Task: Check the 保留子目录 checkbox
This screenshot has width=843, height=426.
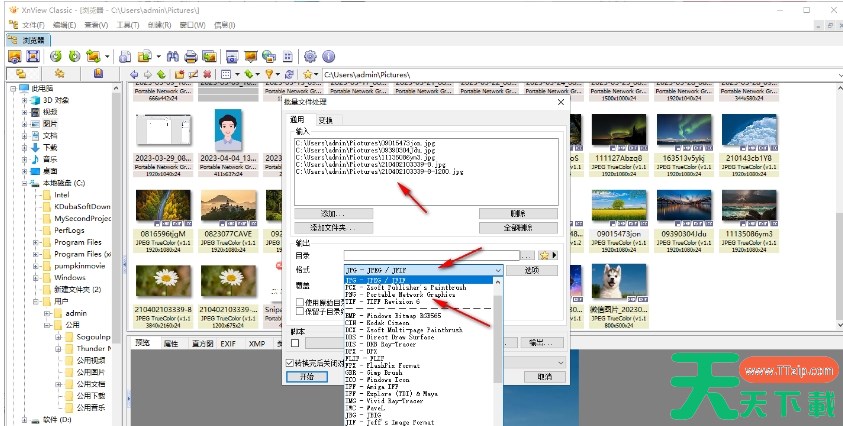Action: [x=299, y=312]
